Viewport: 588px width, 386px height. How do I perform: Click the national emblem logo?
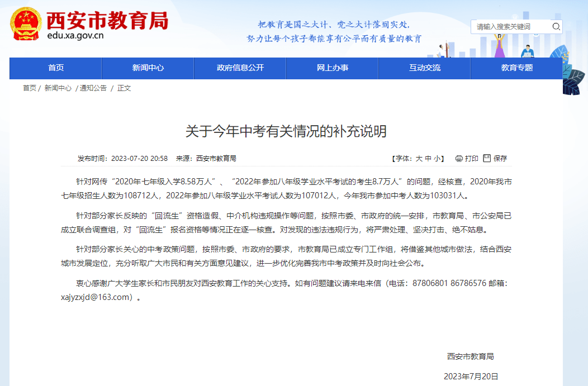point(26,23)
